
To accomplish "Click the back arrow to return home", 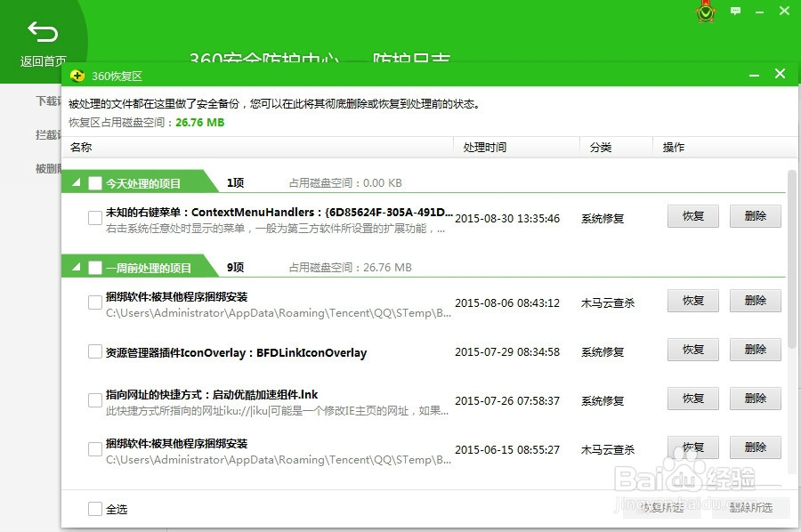I will click(x=43, y=32).
